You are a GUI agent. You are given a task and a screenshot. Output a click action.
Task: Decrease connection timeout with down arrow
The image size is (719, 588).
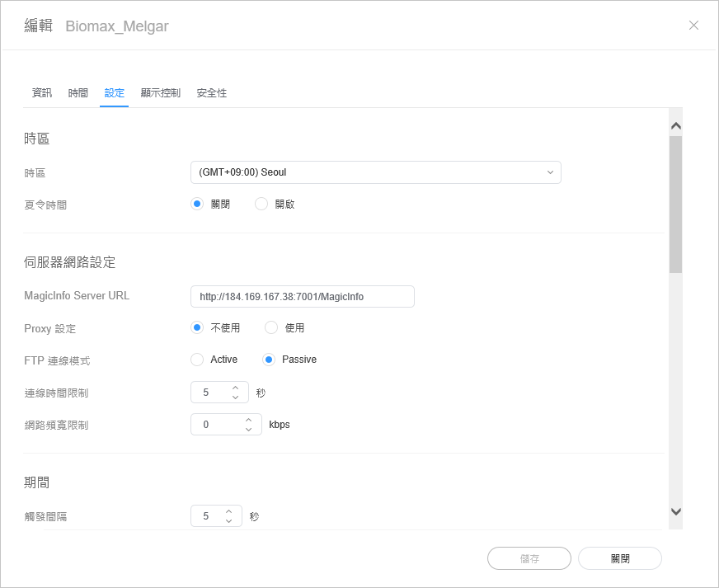click(235, 397)
